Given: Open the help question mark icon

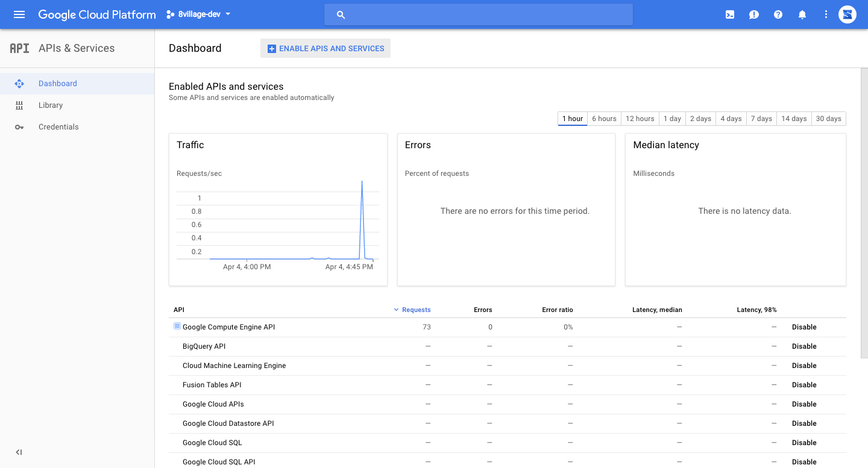Looking at the screenshot, I should [x=778, y=14].
